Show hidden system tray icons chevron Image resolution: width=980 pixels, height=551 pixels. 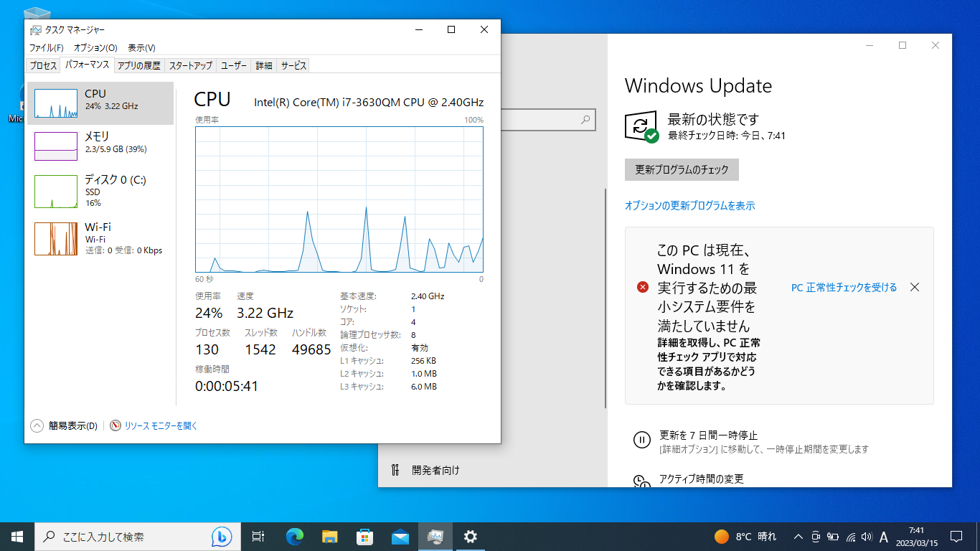[798, 537]
